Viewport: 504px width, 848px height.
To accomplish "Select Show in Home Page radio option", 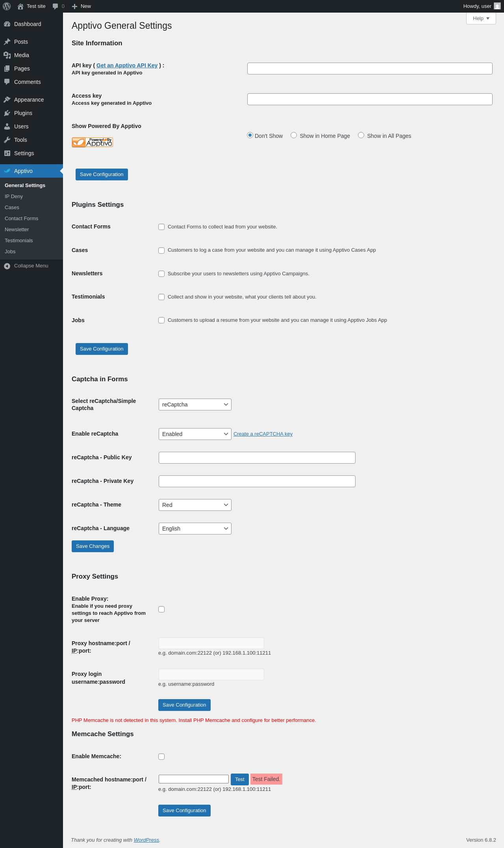I will click(294, 135).
